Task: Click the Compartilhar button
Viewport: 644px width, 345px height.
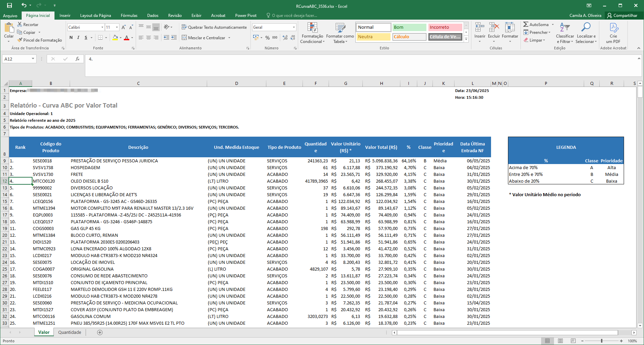Action: coord(622,16)
